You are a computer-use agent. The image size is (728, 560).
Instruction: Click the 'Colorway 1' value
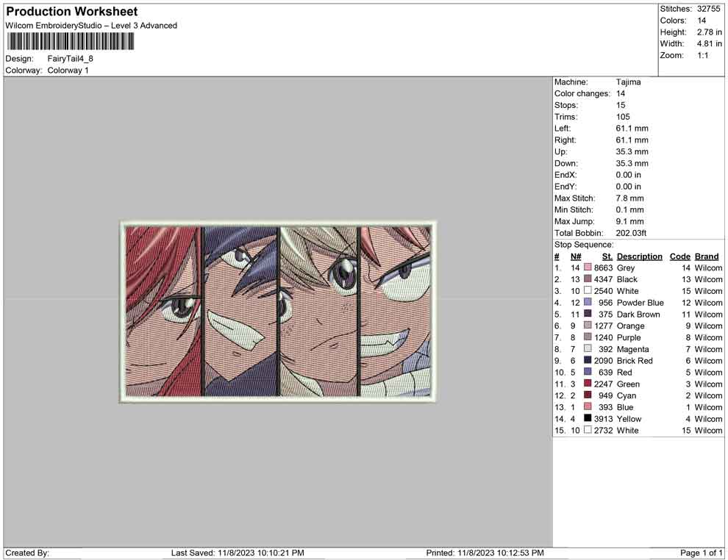(68, 71)
